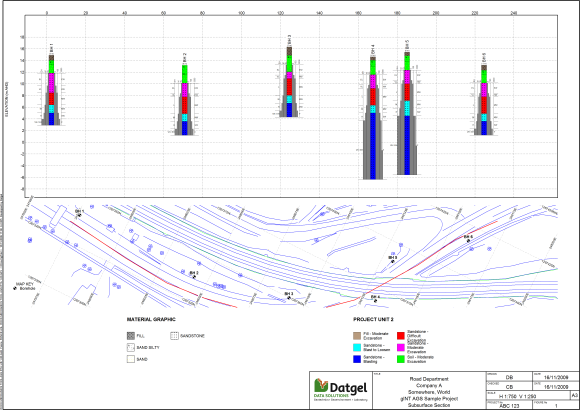Select the SAND SILTY material pattern box
Viewport: 580px width, 410px height.
tap(131, 347)
